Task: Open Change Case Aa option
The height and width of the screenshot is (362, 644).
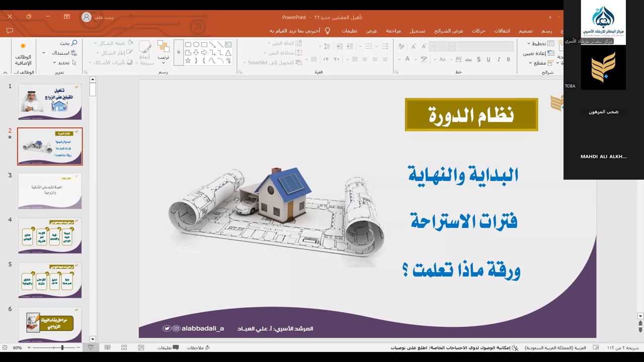Action: [443, 59]
